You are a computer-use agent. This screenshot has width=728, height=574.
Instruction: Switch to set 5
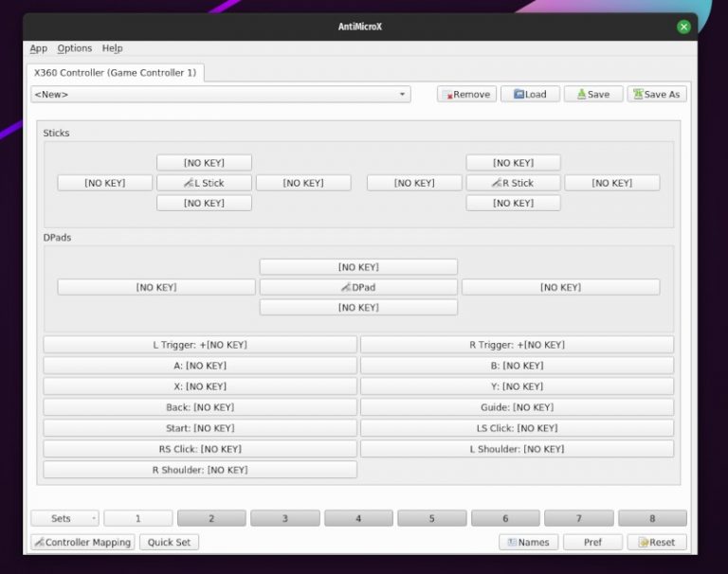432,518
